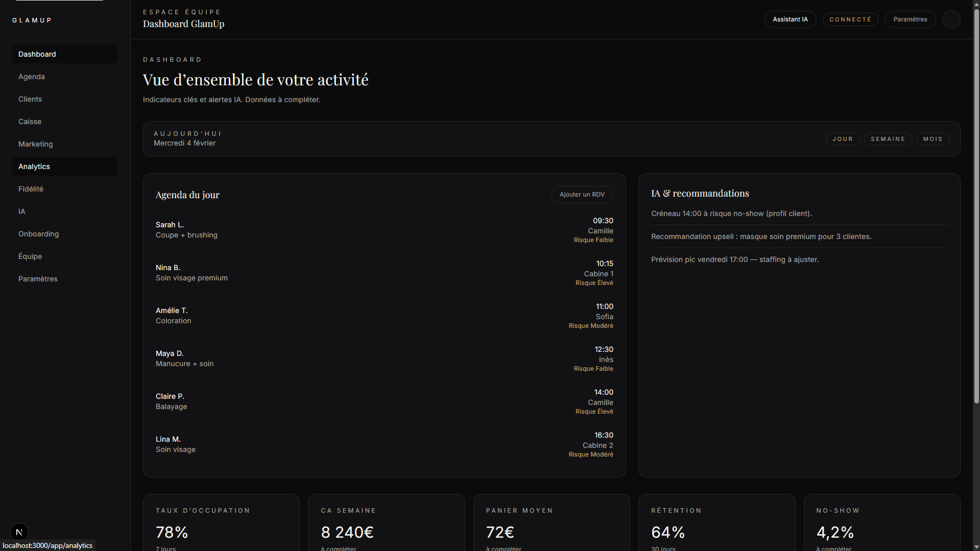Go to Clients in the sidebar
This screenshot has width=980, height=551.
30,99
